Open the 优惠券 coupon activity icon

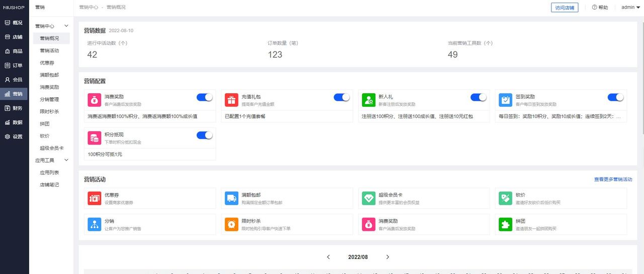(x=94, y=198)
